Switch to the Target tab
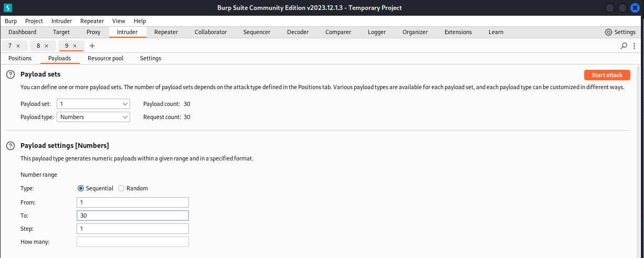644x258 pixels. click(61, 32)
